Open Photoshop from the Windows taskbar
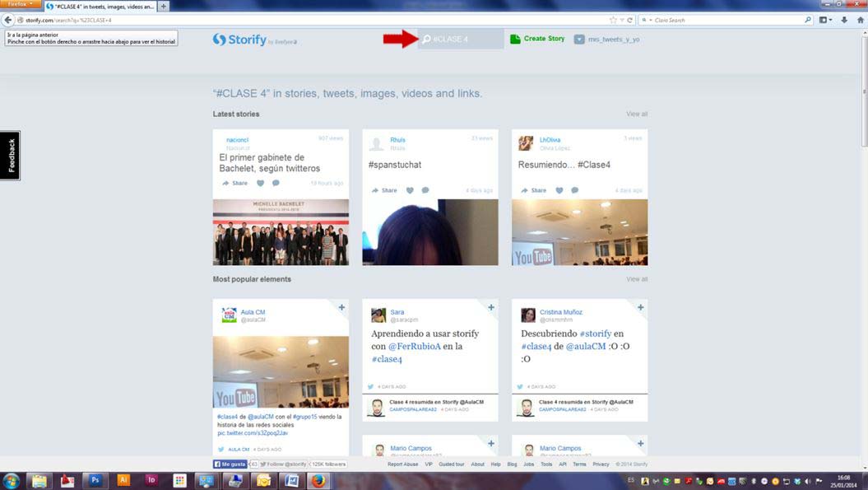868x490 pixels. pos(95,480)
